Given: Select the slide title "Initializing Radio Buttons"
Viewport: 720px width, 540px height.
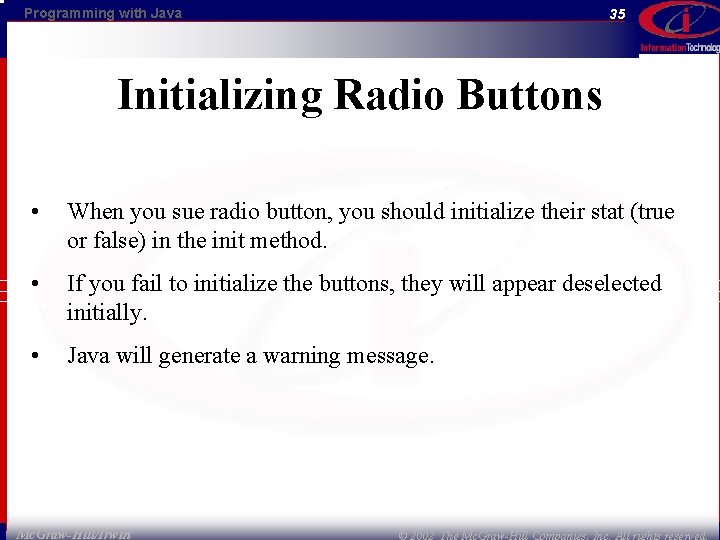Looking at the screenshot, I should 360,95.
